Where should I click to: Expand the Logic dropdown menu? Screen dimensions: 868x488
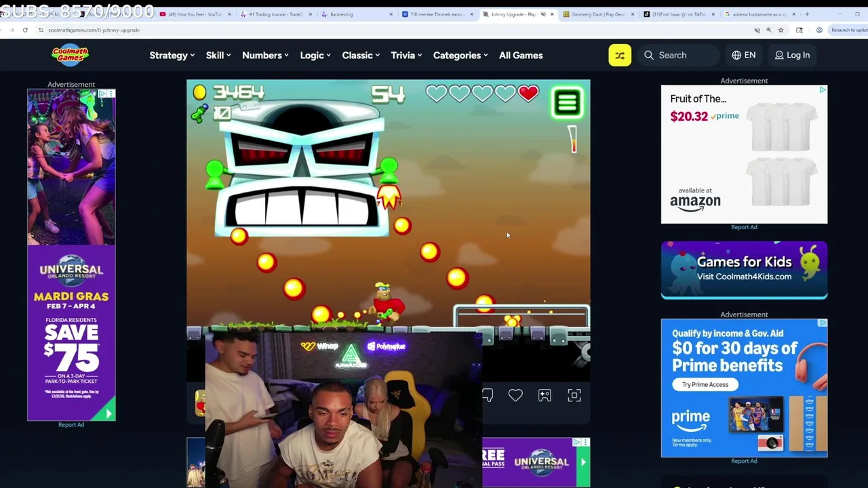315,56
